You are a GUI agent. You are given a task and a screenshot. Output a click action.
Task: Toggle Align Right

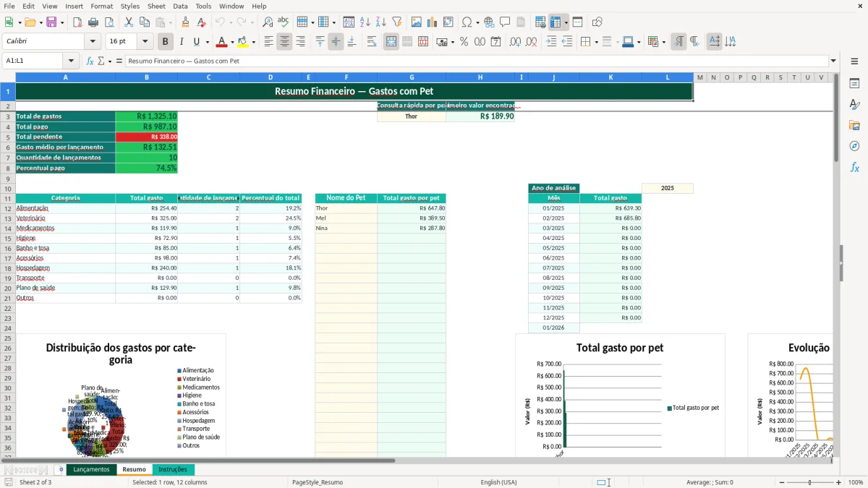point(300,42)
